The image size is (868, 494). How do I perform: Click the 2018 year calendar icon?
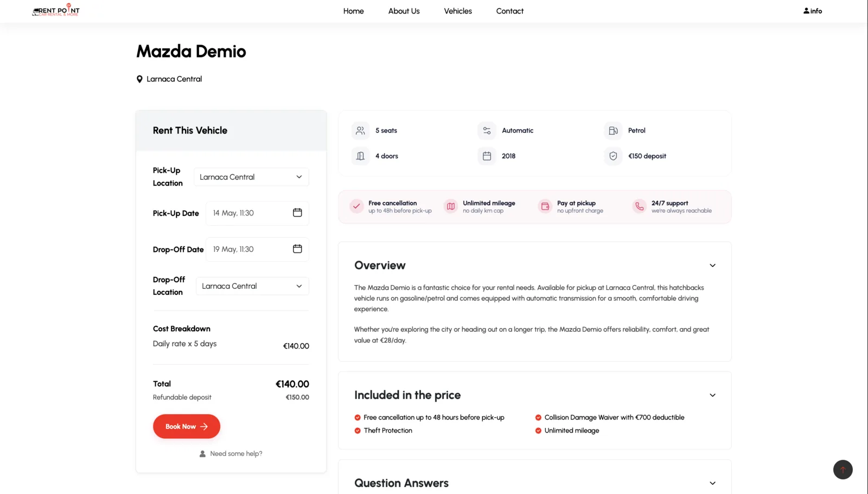pos(487,156)
